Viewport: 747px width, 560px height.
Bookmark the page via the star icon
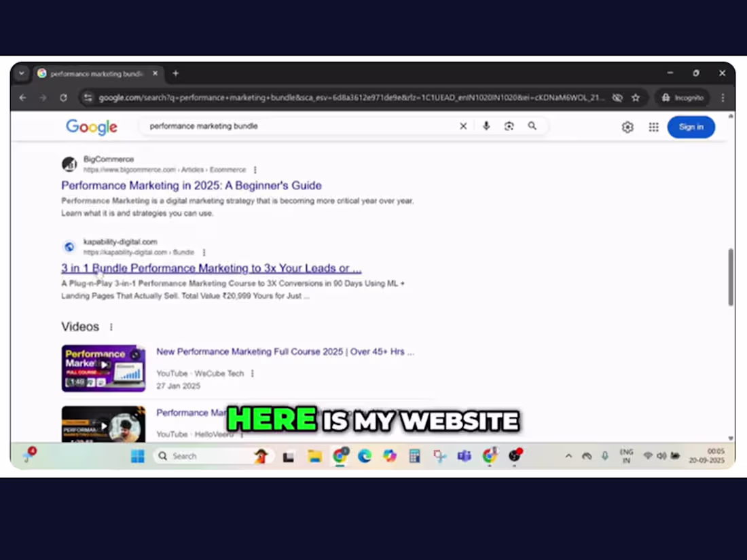pyautogui.click(x=636, y=97)
